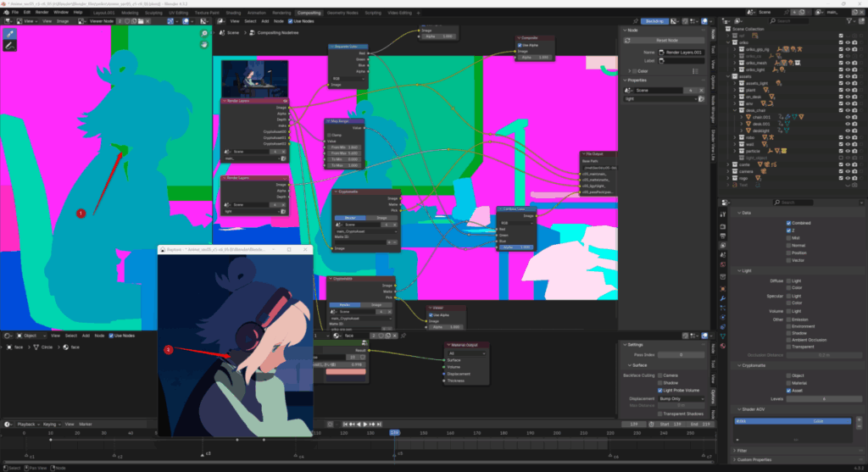Click the Reset Node button

click(667, 41)
